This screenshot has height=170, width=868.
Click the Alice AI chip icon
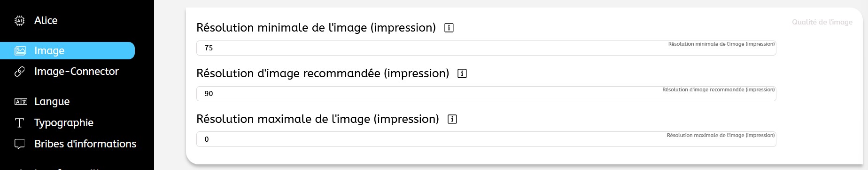(20, 21)
